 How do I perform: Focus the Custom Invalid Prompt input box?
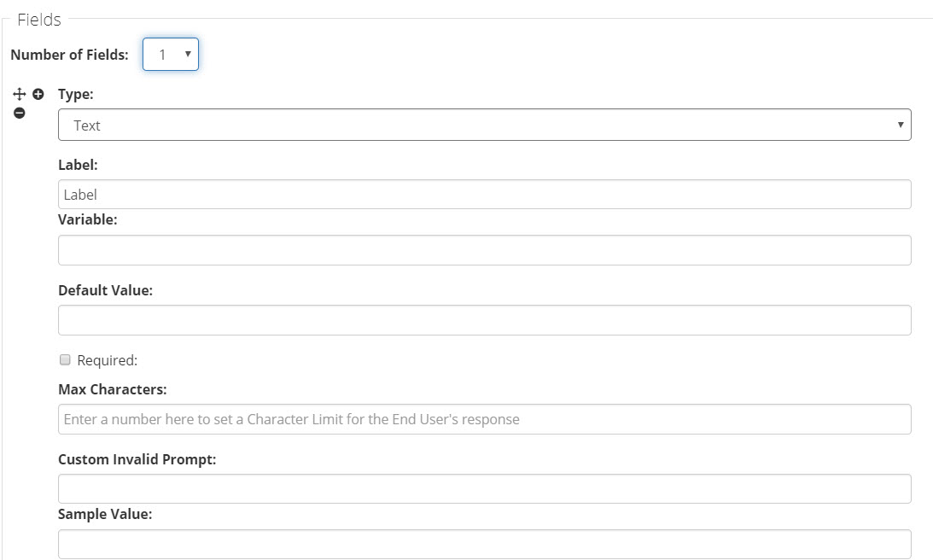point(484,489)
